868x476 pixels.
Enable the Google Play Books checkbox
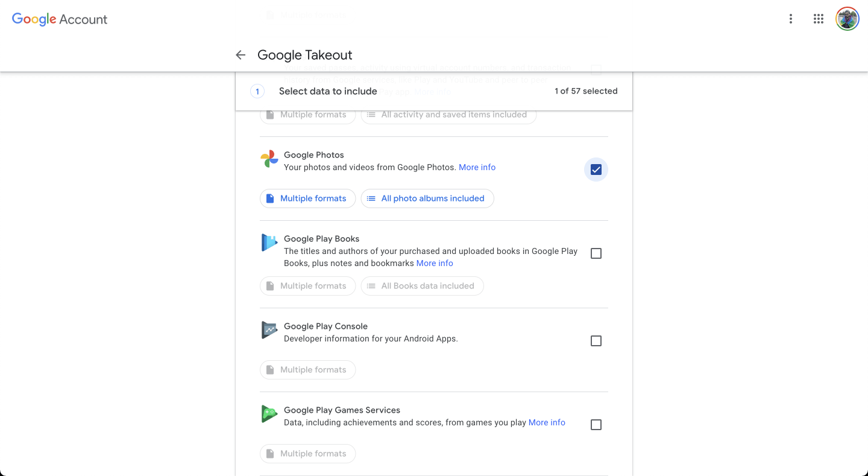tap(596, 253)
